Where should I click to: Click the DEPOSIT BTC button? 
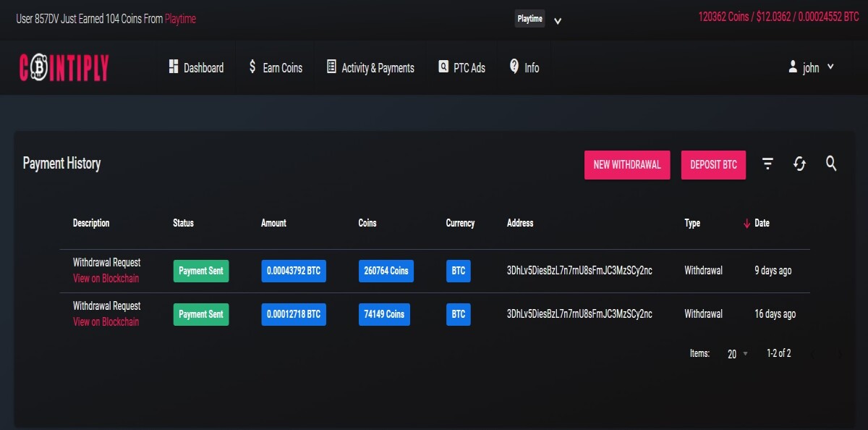coord(713,165)
